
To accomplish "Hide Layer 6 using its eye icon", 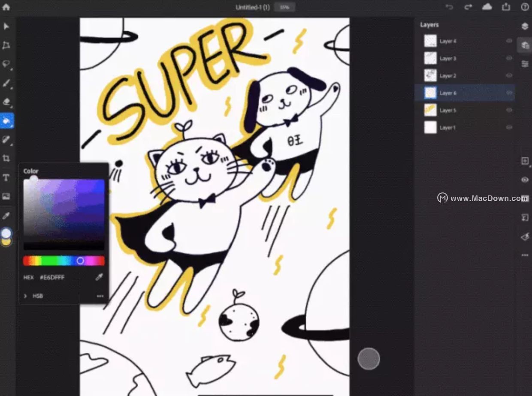I will (509, 93).
